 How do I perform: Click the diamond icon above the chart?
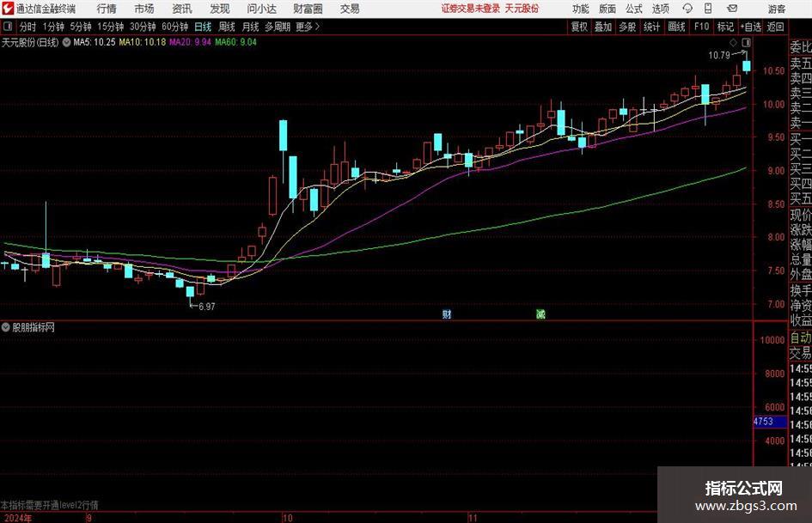point(733,42)
